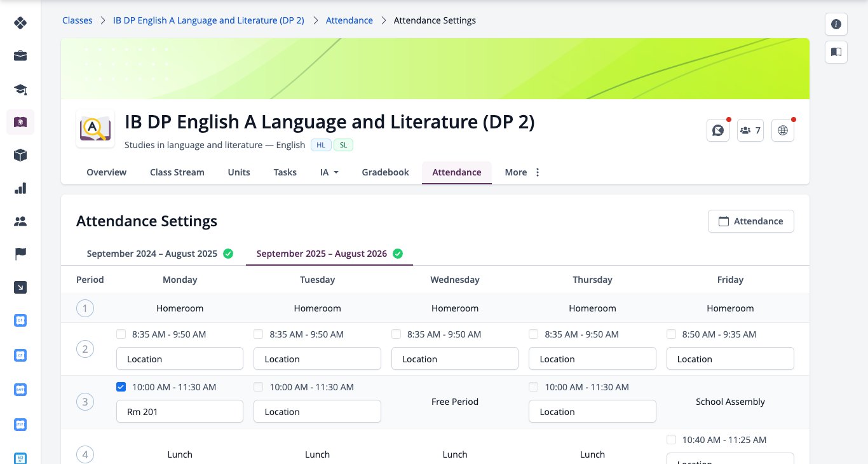Expand the IA dropdown in class navigation
The height and width of the screenshot is (464, 868).
(329, 172)
